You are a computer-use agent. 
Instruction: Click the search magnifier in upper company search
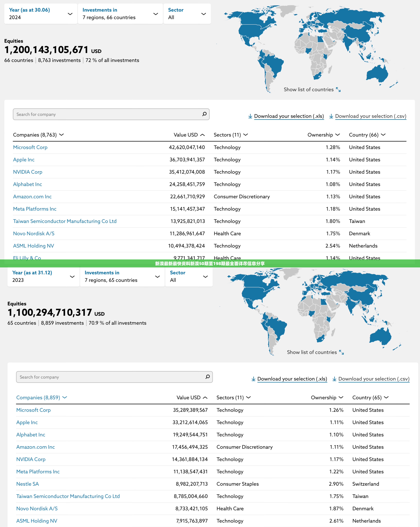click(x=204, y=114)
